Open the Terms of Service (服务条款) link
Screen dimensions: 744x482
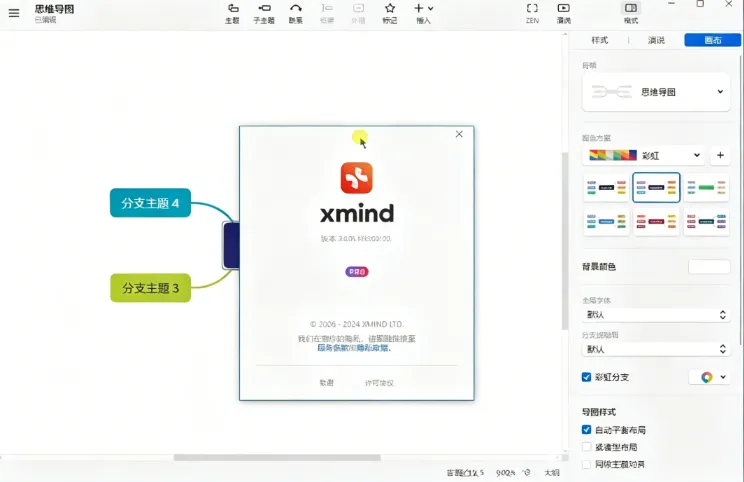pos(333,348)
